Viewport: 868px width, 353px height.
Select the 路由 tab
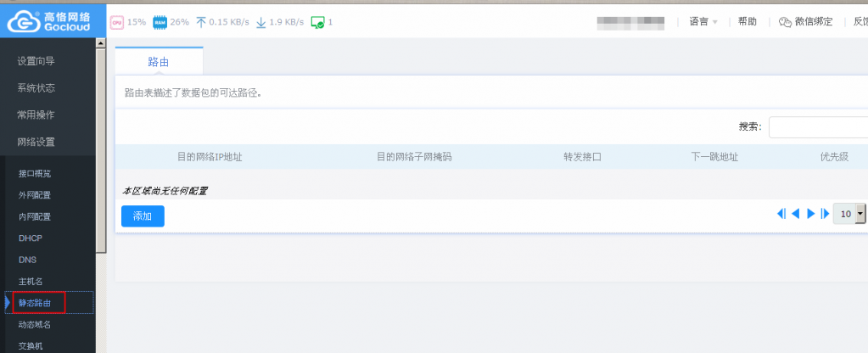tap(159, 62)
